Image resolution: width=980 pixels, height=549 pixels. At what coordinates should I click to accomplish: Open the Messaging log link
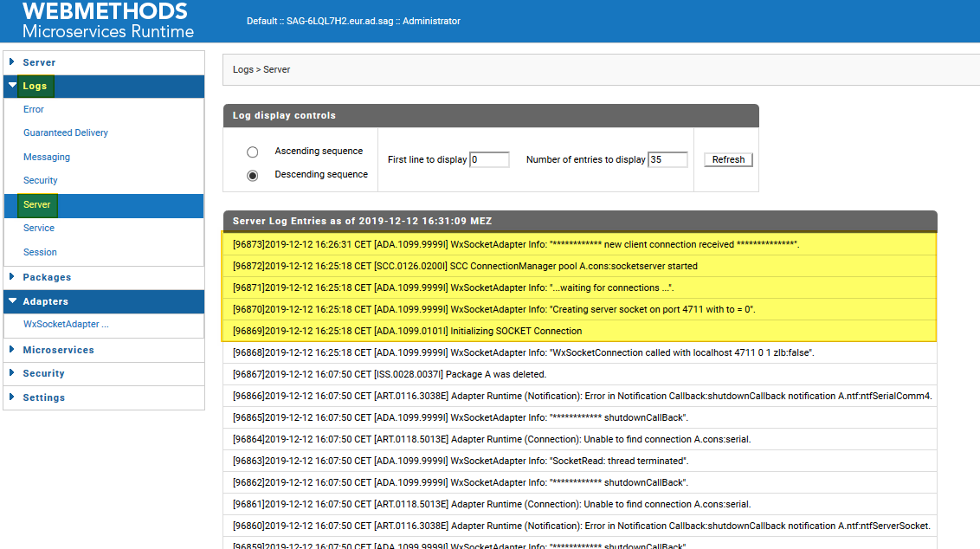click(x=47, y=157)
